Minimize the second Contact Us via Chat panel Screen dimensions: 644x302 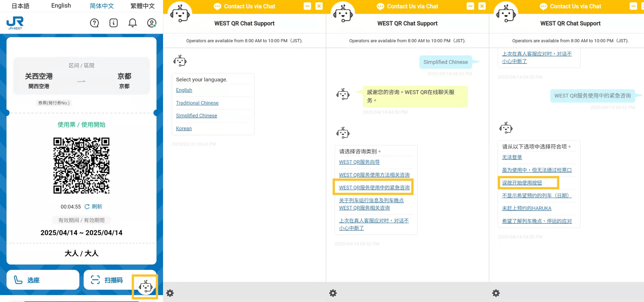470,6
